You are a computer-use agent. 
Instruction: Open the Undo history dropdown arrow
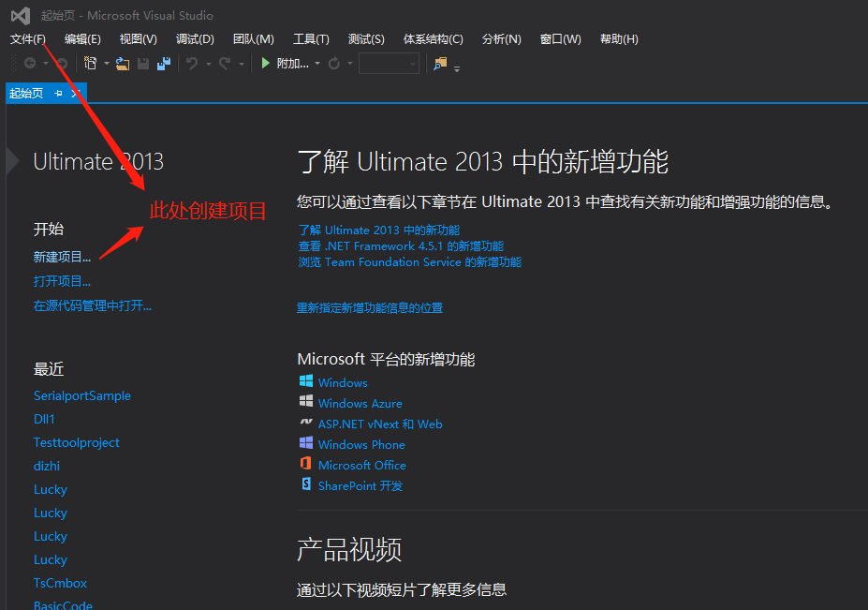point(208,64)
